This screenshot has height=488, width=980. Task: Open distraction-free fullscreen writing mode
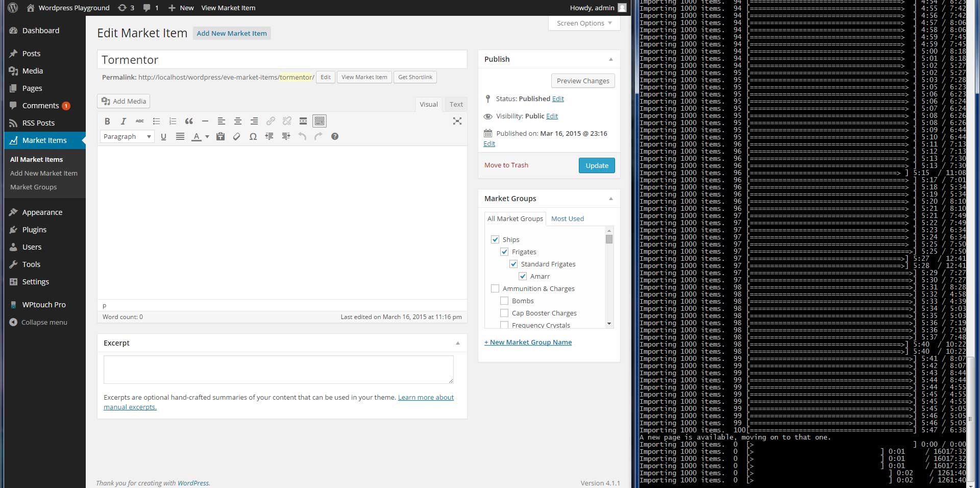pyautogui.click(x=457, y=121)
